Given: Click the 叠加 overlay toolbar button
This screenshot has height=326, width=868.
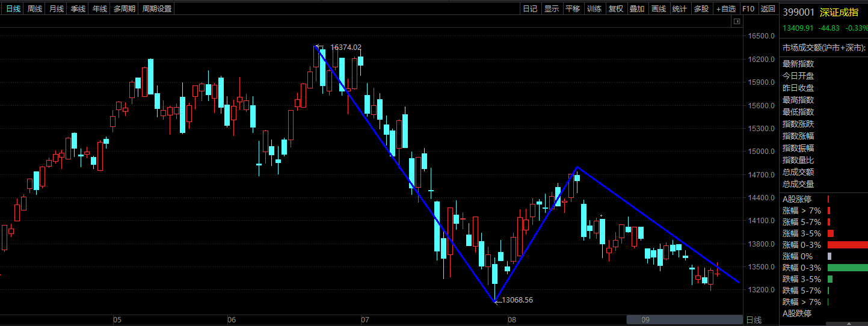Looking at the screenshot, I should (637, 9).
